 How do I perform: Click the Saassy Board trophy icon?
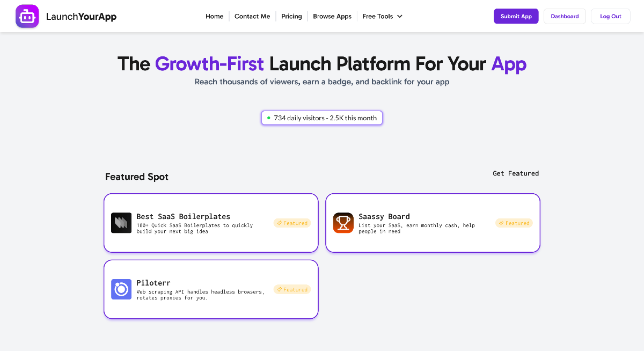pyautogui.click(x=343, y=222)
